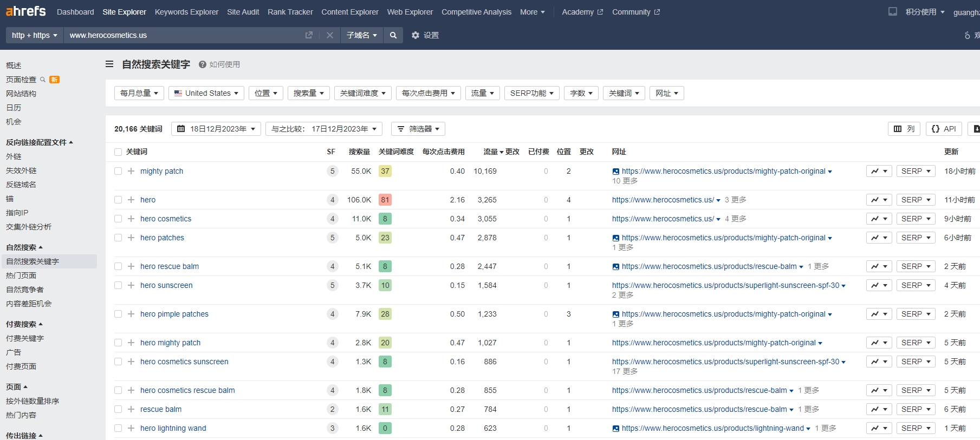Open the API button

pos(944,129)
